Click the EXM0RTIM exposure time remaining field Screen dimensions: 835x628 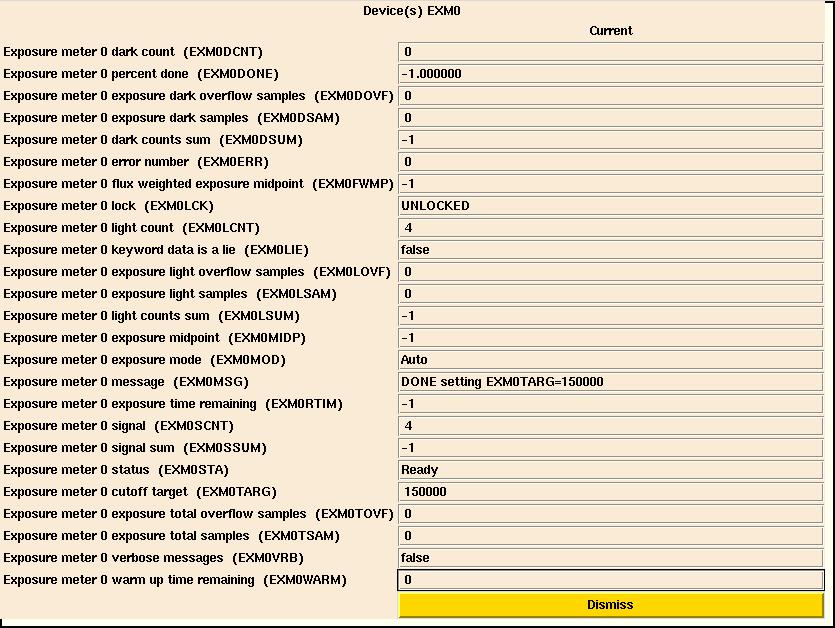tap(610, 404)
